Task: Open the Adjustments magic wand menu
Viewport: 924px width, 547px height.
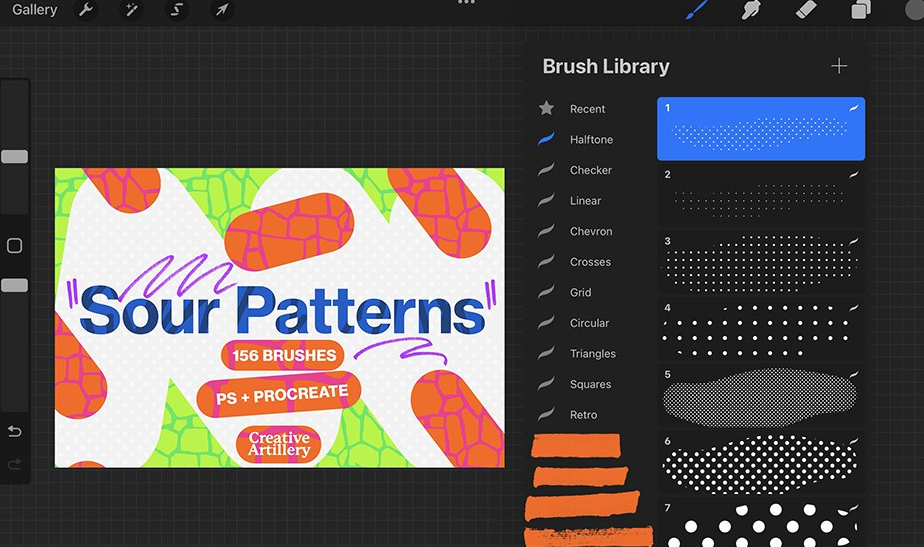Action: [130, 10]
